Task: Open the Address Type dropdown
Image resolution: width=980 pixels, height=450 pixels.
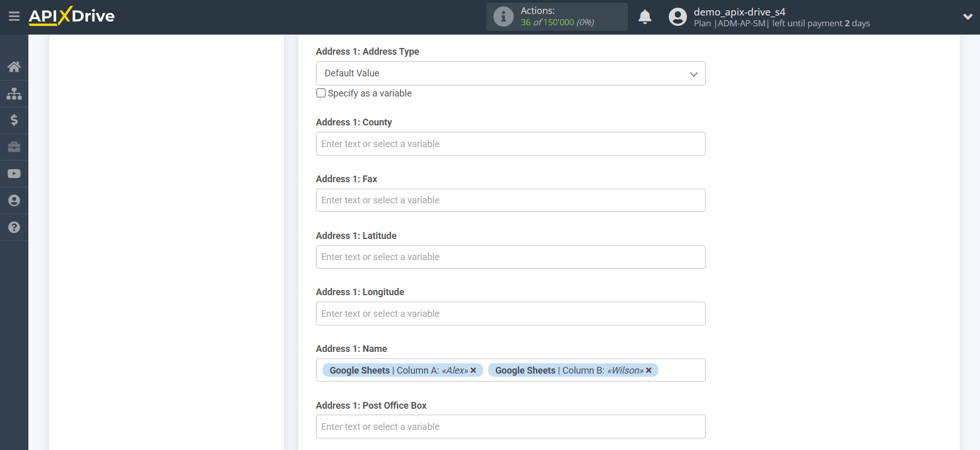Action: 510,73
